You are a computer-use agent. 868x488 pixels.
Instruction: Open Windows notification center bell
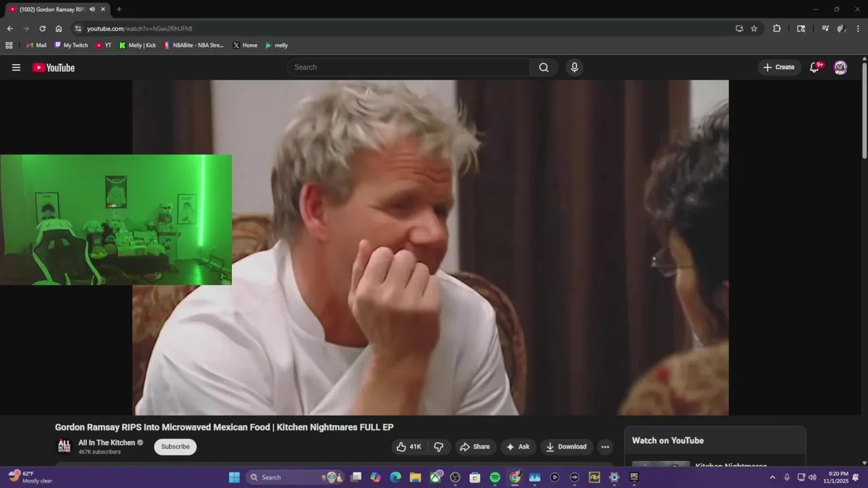856,477
